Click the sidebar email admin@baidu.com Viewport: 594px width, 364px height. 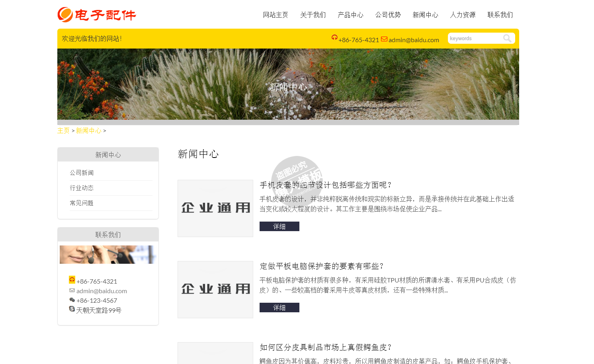pos(102,291)
